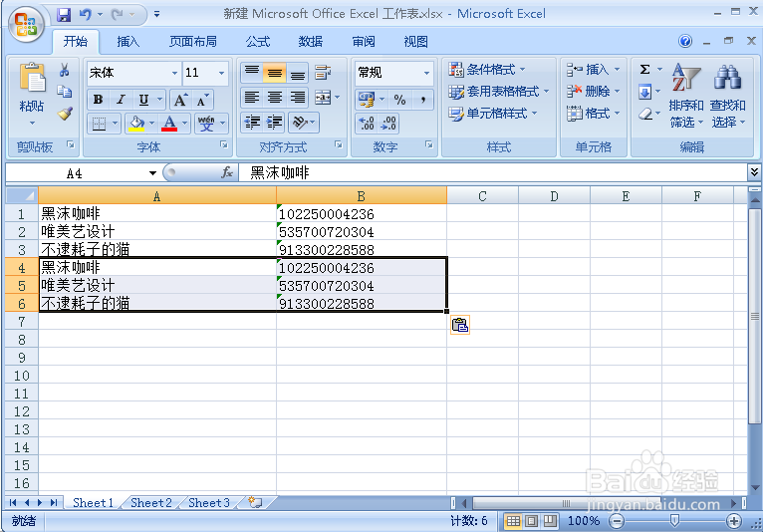Screen dimensions: 763x532
Task: Decrease the font size
Action: click(x=202, y=100)
